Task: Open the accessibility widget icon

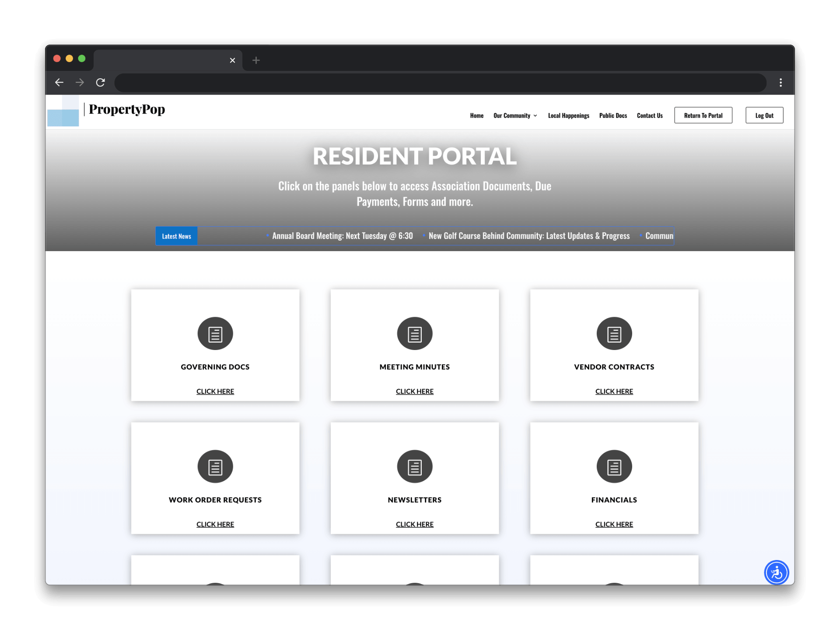Action: click(777, 572)
